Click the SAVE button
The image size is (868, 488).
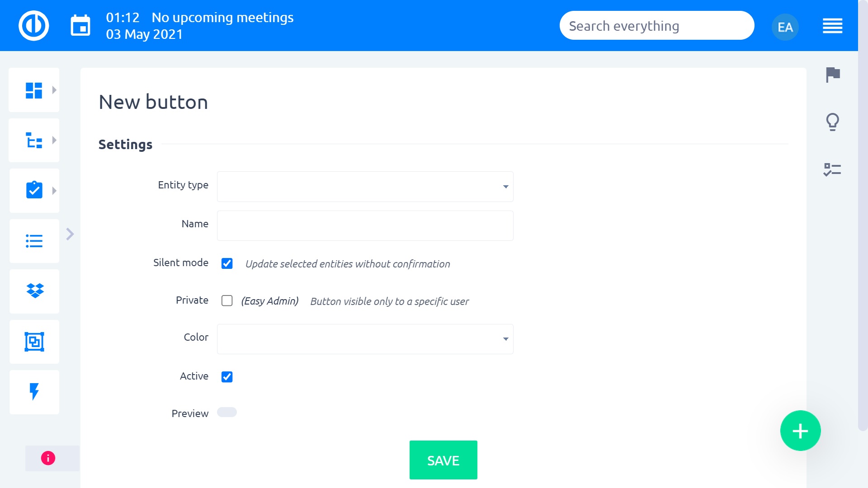pyautogui.click(x=443, y=460)
